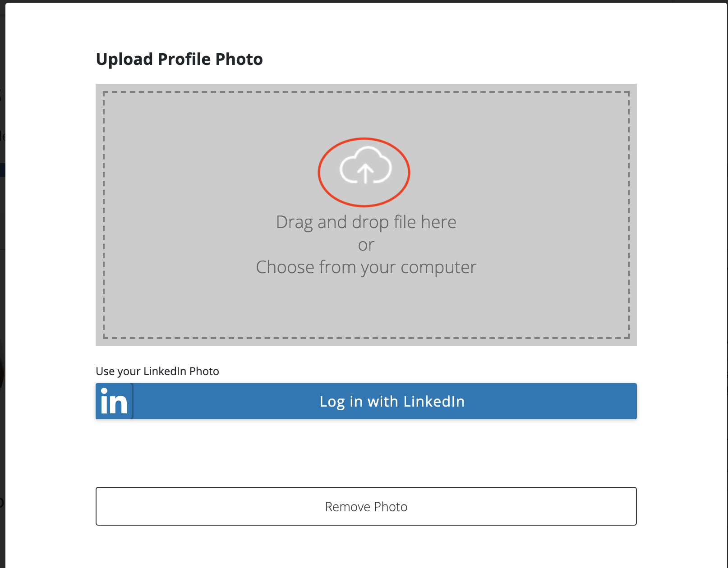
Task: Log in with LinkedIn
Action: pyautogui.click(x=366, y=401)
